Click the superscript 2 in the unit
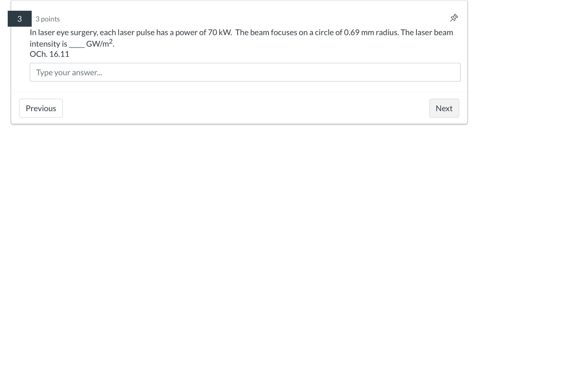 coord(111,41)
